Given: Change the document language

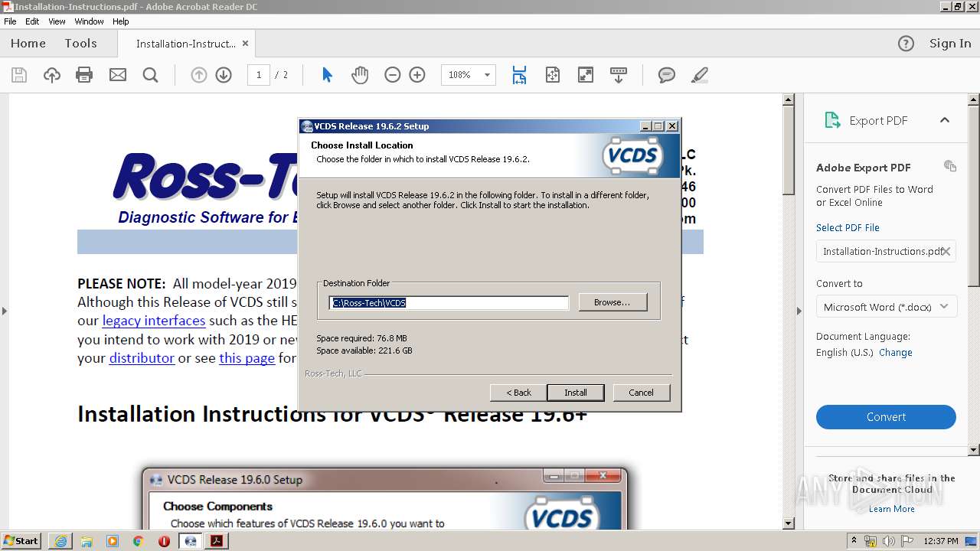Looking at the screenshot, I should [x=896, y=353].
